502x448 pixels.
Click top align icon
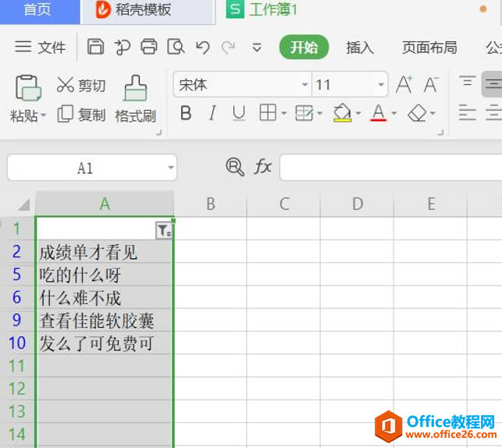[x=467, y=81]
